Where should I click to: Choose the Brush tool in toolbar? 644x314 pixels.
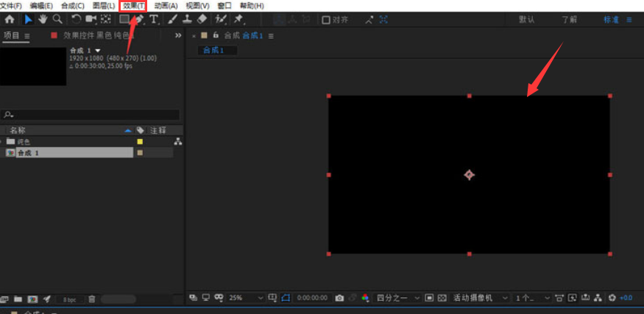point(171,19)
